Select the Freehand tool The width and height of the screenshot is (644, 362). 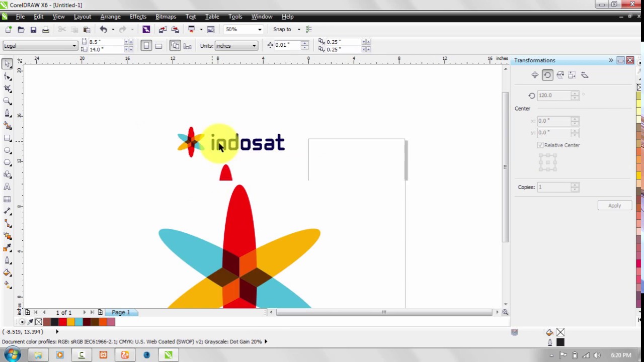coord(7,113)
